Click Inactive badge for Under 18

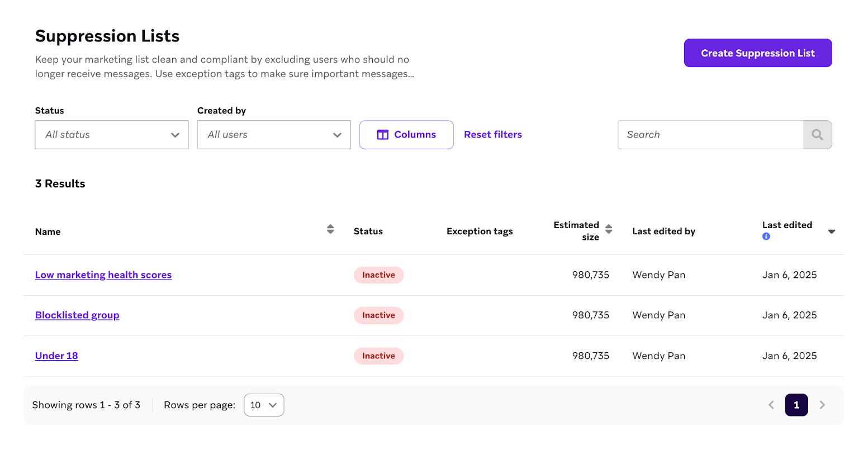tap(378, 356)
